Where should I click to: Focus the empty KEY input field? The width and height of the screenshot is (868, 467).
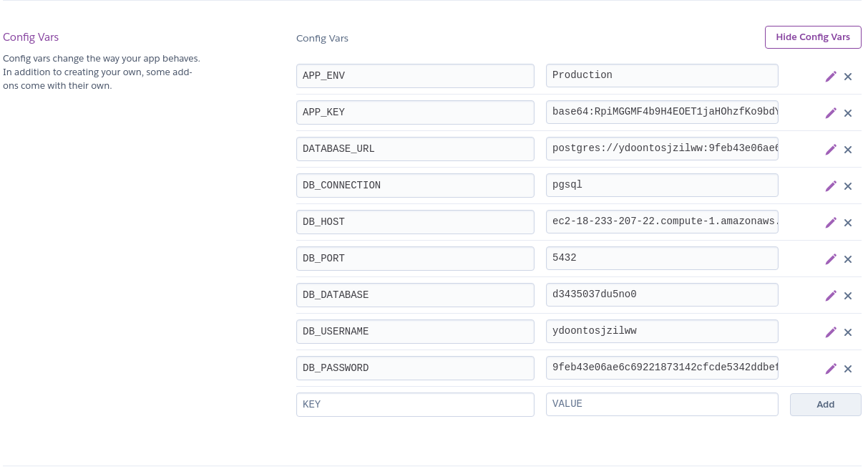click(x=415, y=404)
